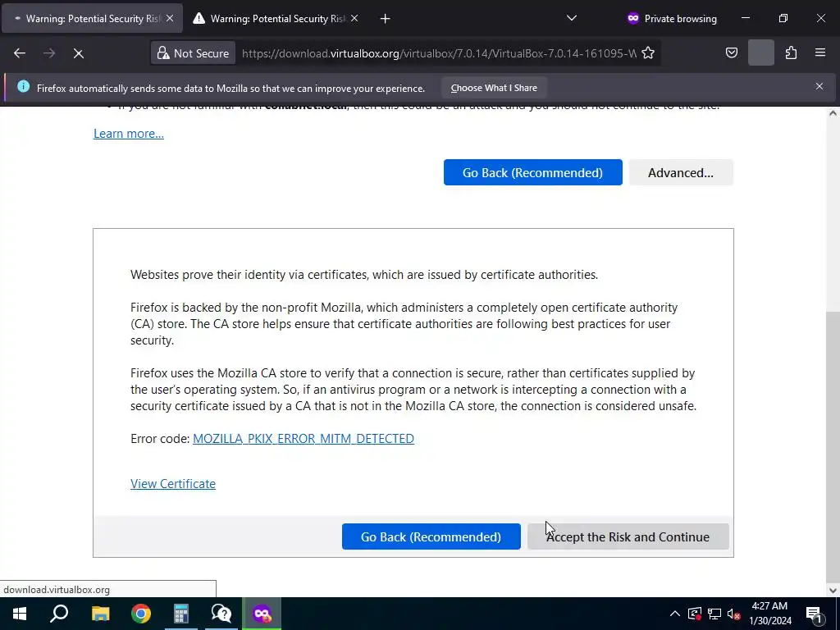Screen dimensions: 840x630
Task: Switch to the second Warning: Potential Security Risk tab
Action: coord(277,19)
